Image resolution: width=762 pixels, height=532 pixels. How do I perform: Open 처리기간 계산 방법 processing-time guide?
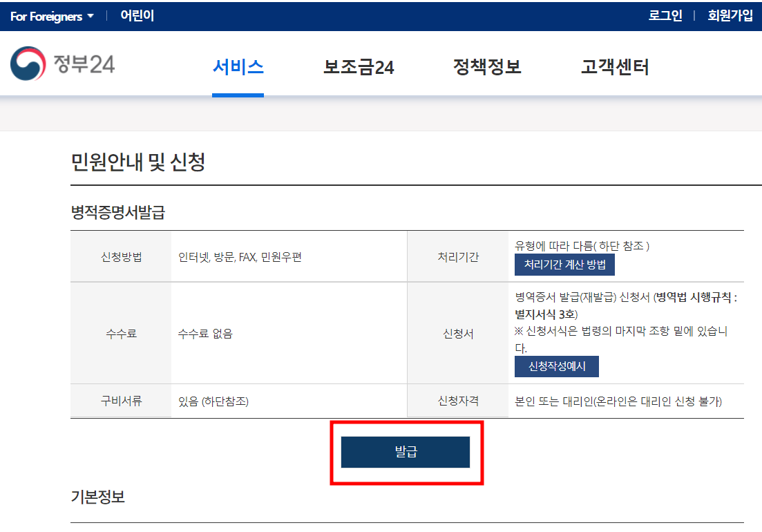pyautogui.click(x=565, y=265)
